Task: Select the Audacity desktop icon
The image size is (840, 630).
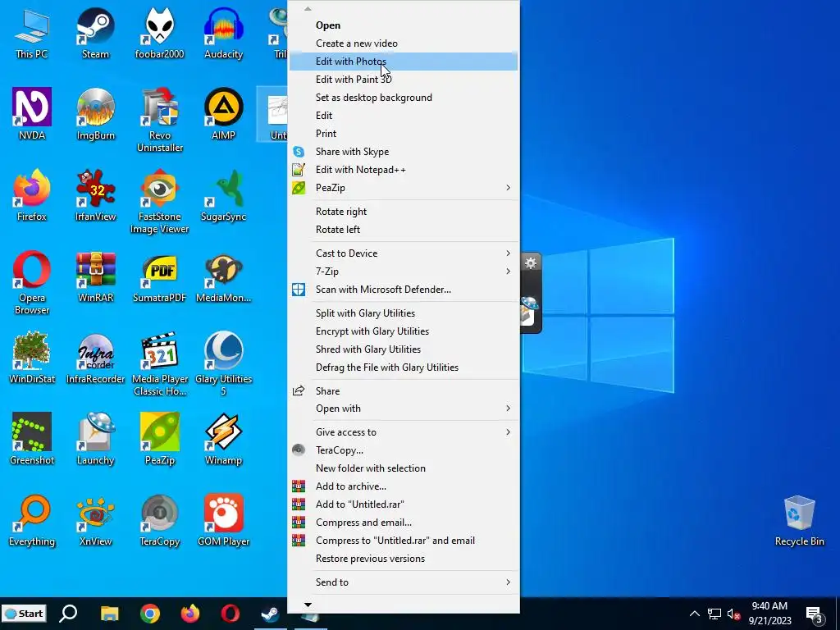Action: (x=223, y=33)
